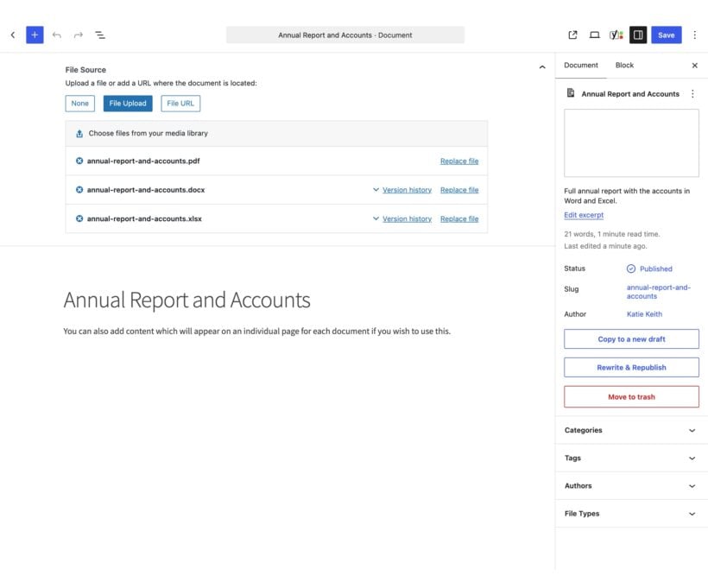Open the document overview list icon
708x588 pixels.
100,35
